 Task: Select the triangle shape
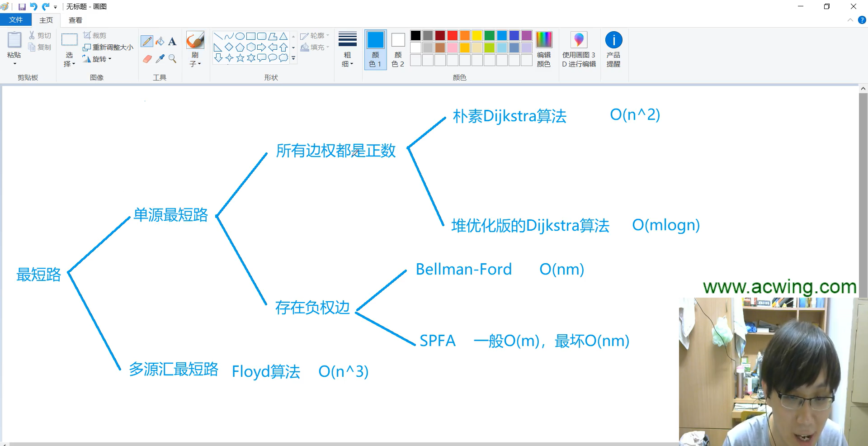coord(283,36)
